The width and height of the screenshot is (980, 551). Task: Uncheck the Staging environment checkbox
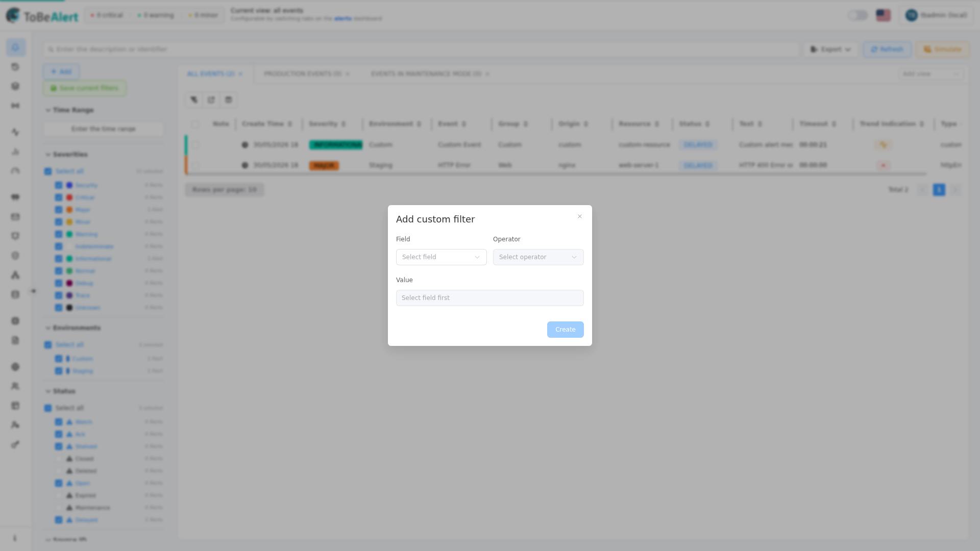pyautogui.click(x=59, y=371)
